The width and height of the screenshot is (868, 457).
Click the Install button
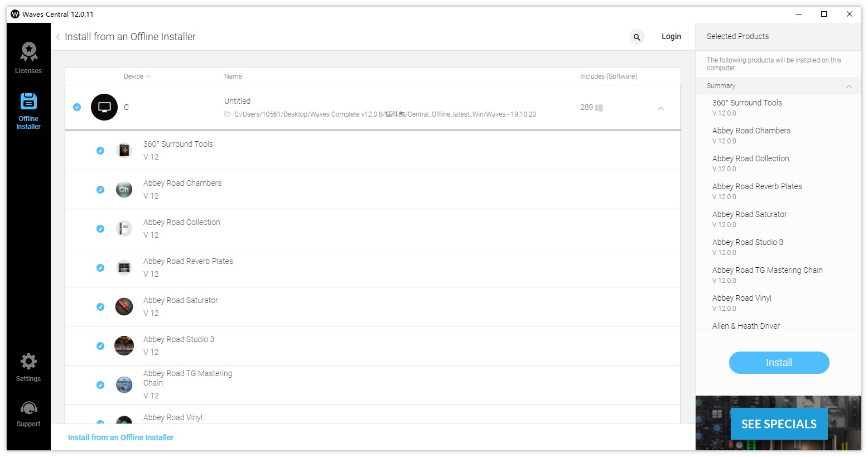coord(779,363)
